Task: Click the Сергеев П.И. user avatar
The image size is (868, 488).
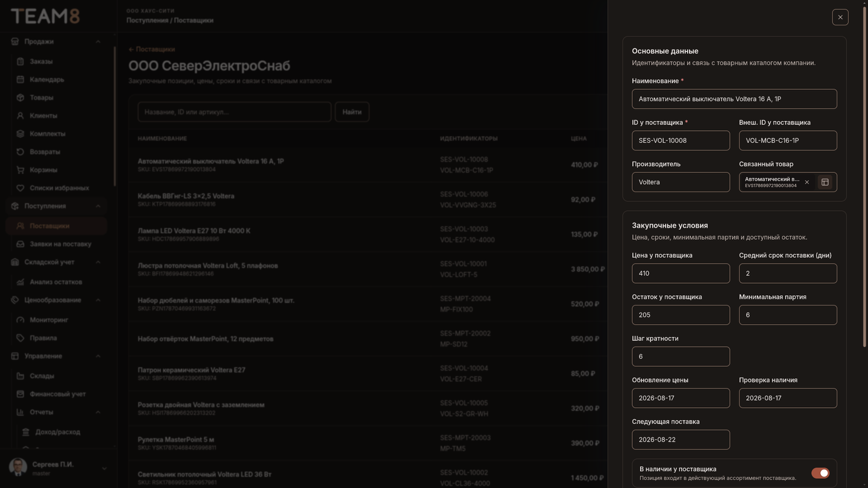Action: click(x=18, y=468)
